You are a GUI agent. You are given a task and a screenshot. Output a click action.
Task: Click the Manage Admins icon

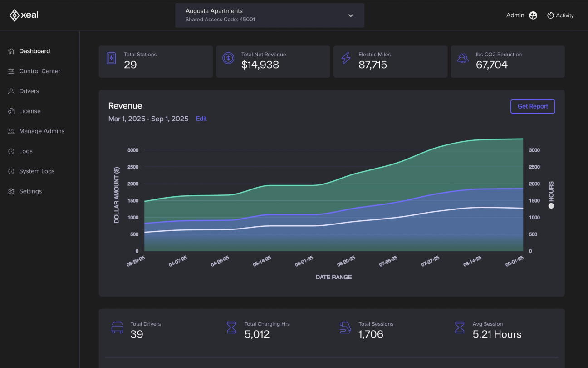11,131
